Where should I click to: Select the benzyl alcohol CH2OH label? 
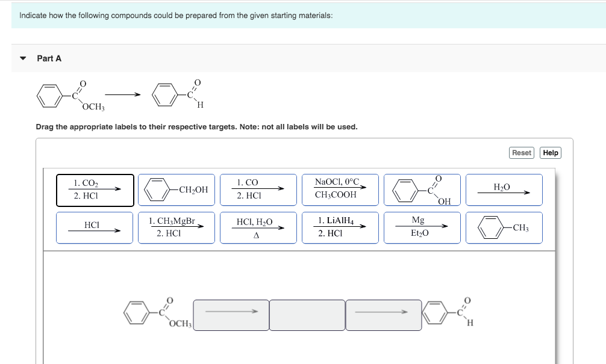176,190
